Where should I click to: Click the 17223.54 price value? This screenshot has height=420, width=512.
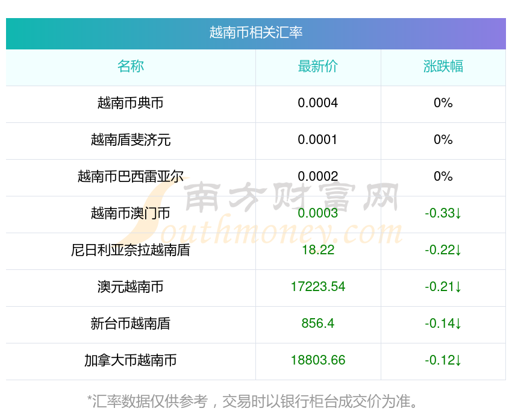pos(318,287)
